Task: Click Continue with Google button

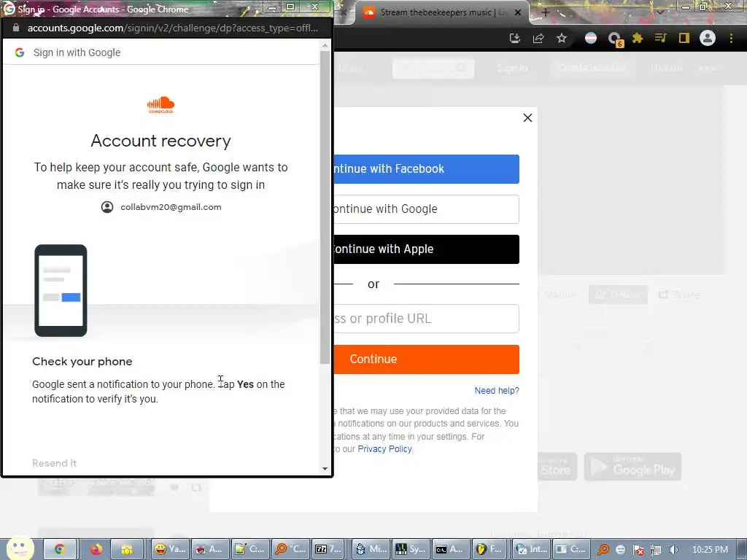Action: (x=426, y=209)
